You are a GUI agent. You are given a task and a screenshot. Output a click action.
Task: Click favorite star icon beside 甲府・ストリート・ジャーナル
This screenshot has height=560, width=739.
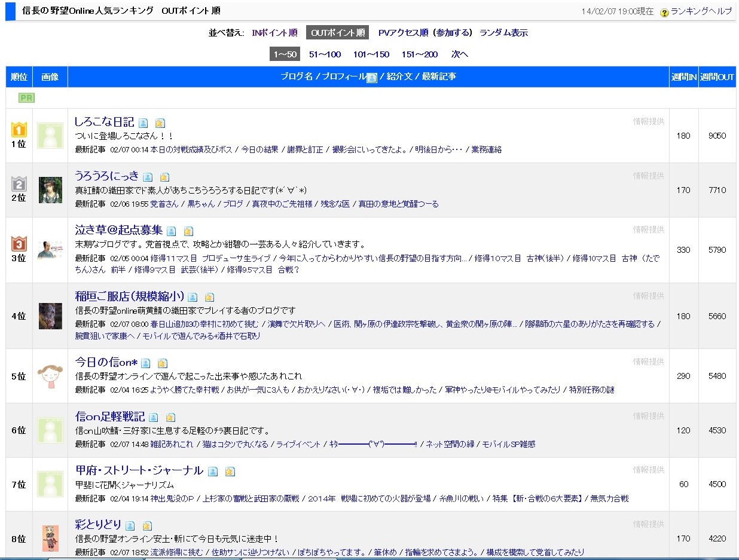(230, 472)
